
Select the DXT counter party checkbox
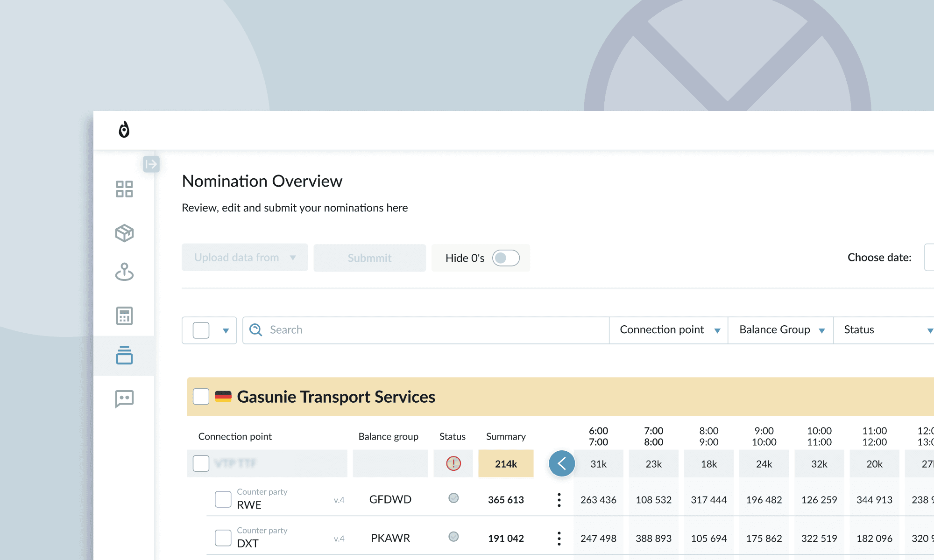[x=223, y=538]
